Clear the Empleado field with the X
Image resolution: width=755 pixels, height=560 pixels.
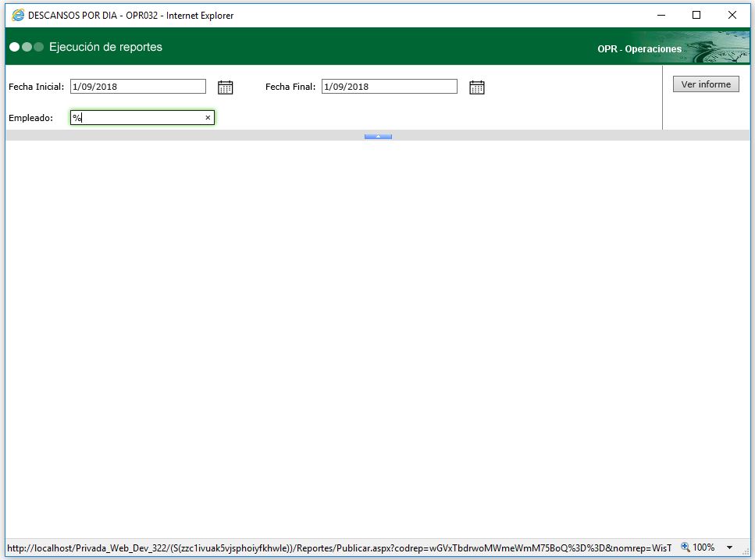[x=208, y=117]
